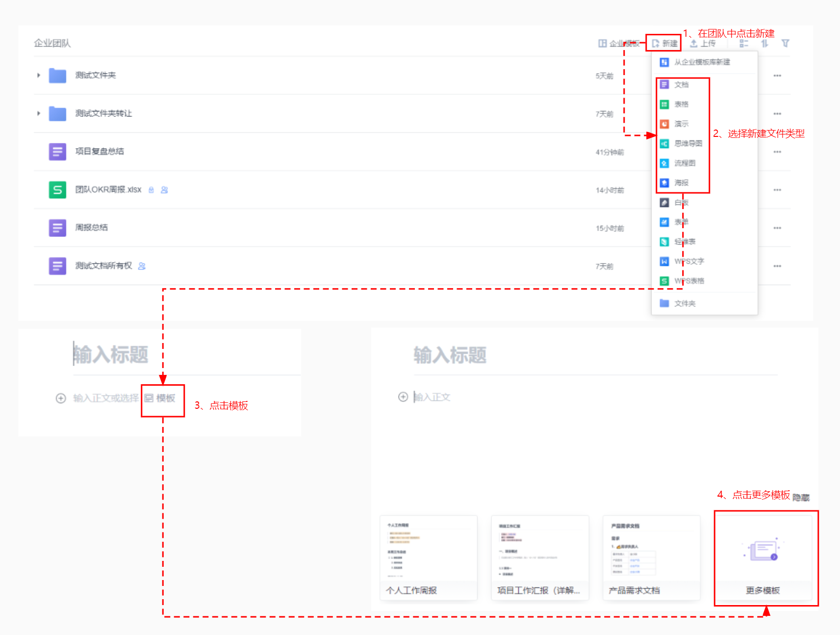840x635 pixels.
Task: Open the 周报总结 document
Action: [x=91, y=227]
